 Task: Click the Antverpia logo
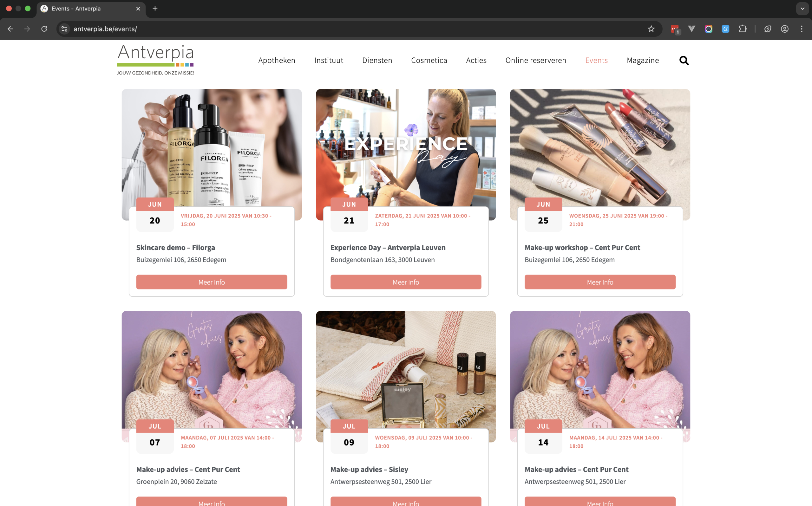155,60
